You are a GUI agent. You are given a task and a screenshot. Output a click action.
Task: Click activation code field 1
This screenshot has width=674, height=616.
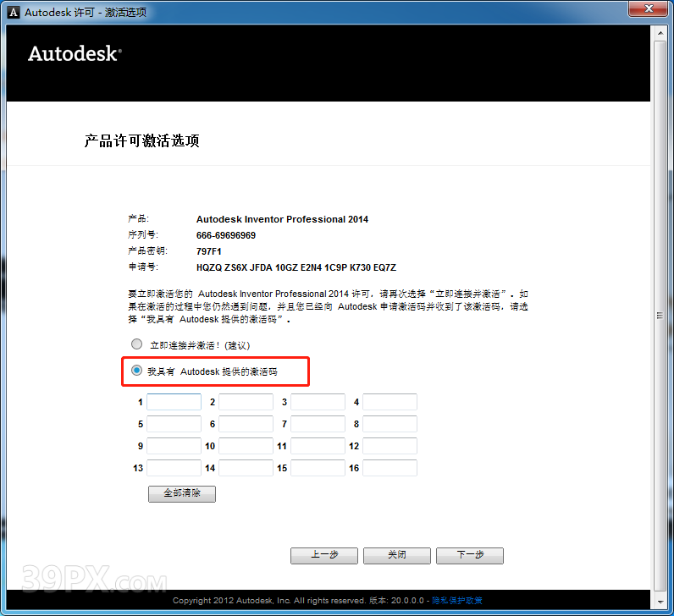(x=174, y=402)
